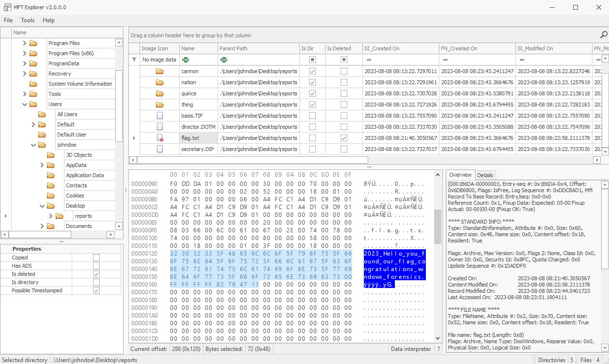Expand the Program Files tree node

pyautogui.click(x=25, y=43)
